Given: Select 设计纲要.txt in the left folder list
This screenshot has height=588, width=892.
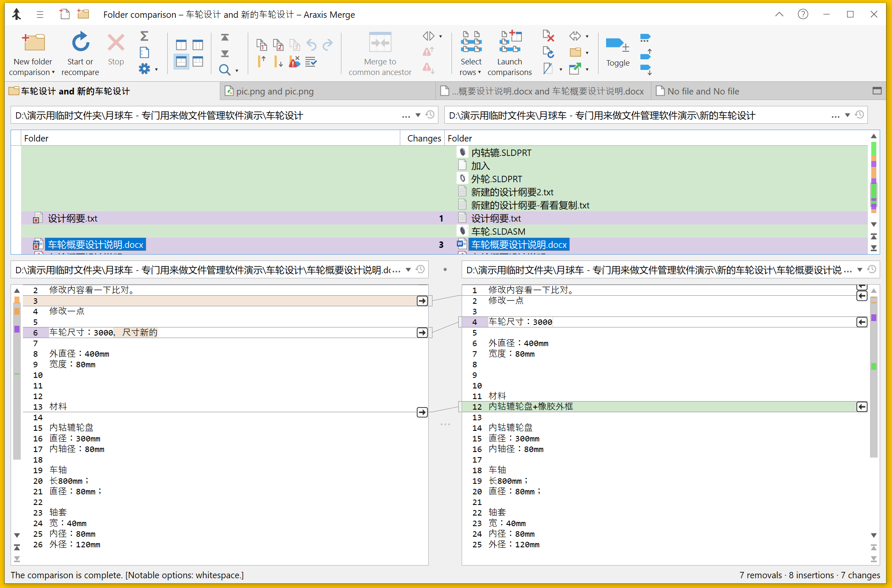Looking at the screenshot, I should click(72, 219).
